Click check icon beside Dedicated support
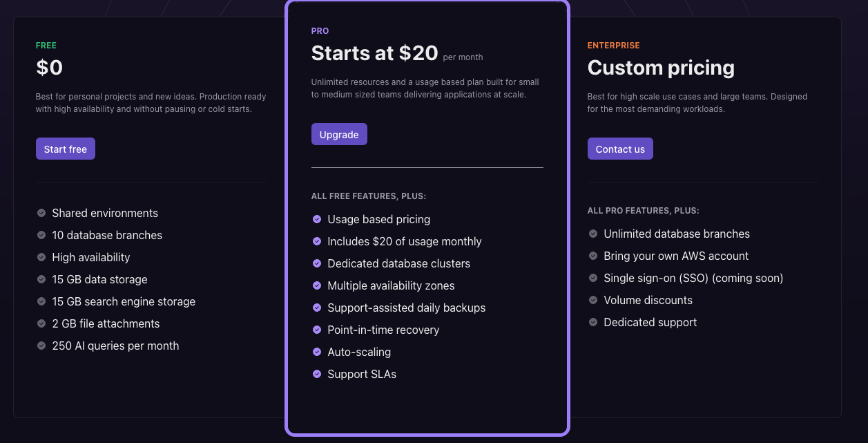 point(593,322)
